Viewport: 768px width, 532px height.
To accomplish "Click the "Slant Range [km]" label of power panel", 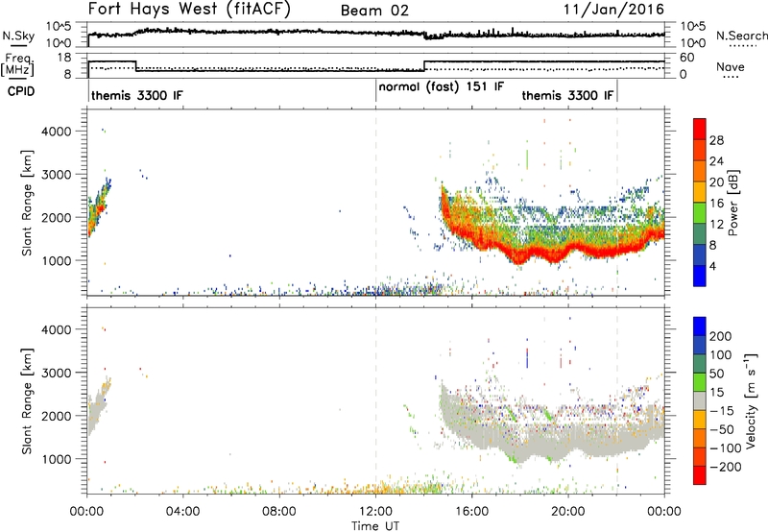I will pos(27,203).
